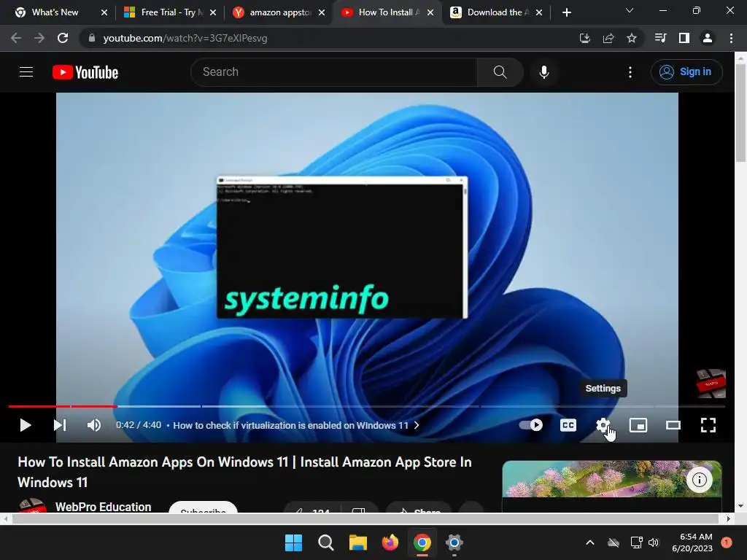
Task: Open YouTube three-dot settings menu
Action: tap(630, 72)
